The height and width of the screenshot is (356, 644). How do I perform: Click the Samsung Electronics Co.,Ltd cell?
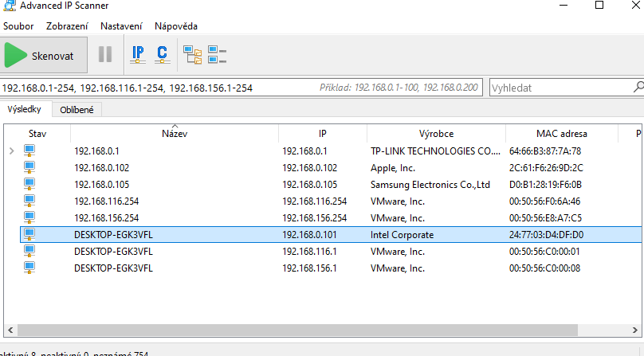tap(430, 185)
